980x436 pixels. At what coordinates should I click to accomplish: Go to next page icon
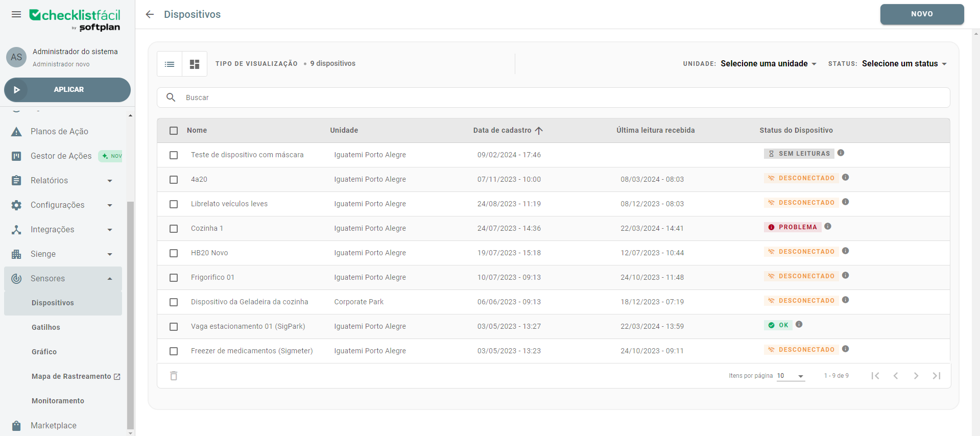coord(916,376)
